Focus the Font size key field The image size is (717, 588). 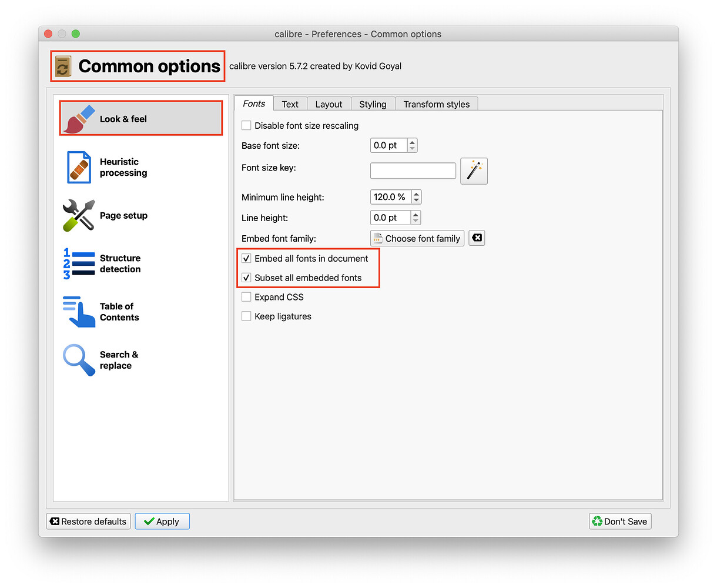tap(413, 171)
